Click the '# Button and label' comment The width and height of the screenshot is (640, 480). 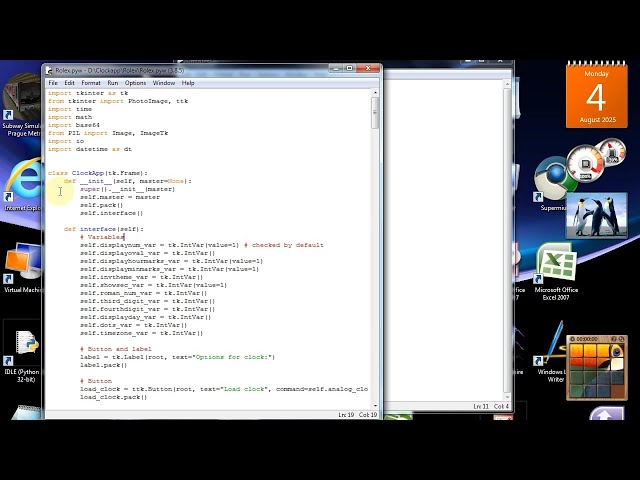[116, 349]
